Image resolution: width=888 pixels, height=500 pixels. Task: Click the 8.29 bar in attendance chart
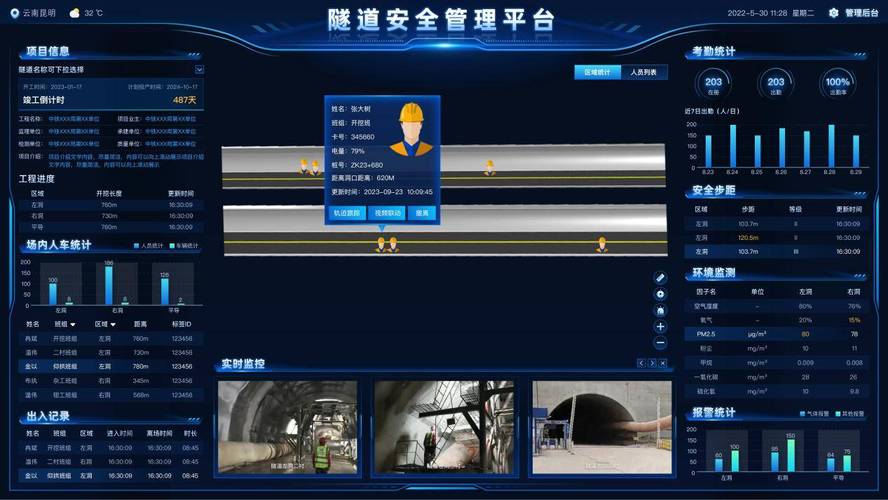pyautogui.click(x=856, y=151)
